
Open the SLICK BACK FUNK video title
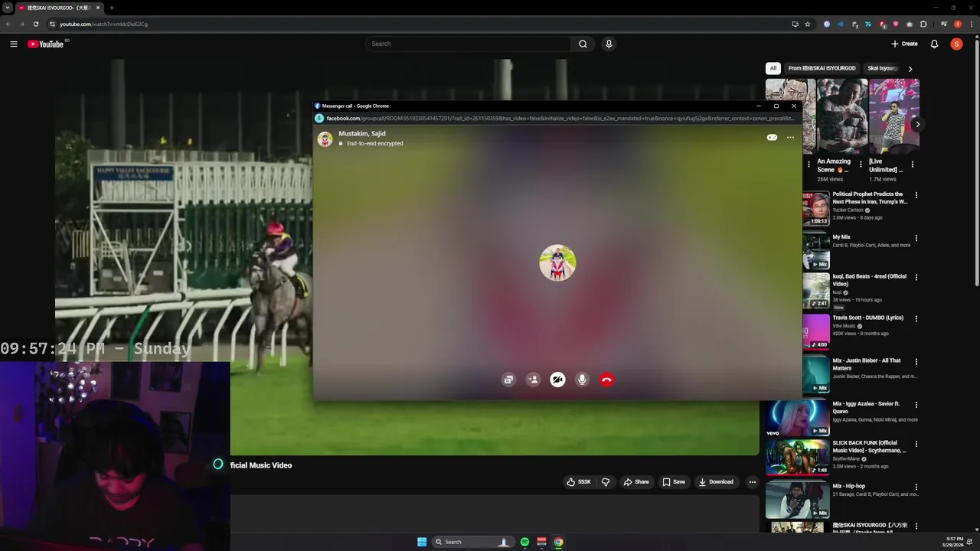[870, 447]
